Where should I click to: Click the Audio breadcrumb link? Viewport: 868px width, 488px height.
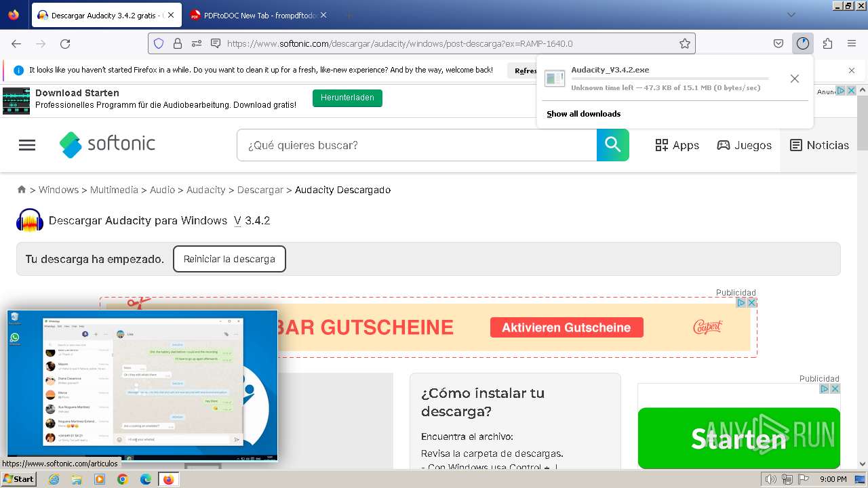pos(162,190)
